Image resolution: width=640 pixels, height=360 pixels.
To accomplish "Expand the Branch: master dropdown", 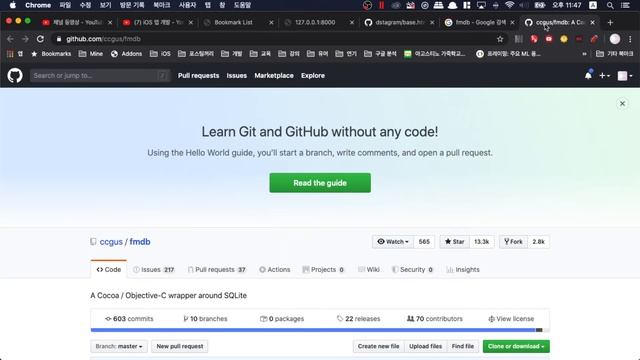I will (119, 346).
